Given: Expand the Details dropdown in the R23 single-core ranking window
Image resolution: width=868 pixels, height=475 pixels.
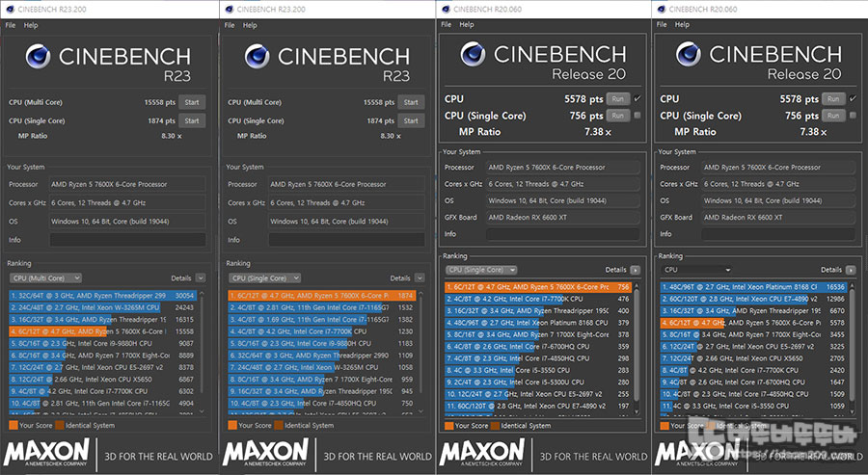Looking at the screenshot, I should [420, 278].
